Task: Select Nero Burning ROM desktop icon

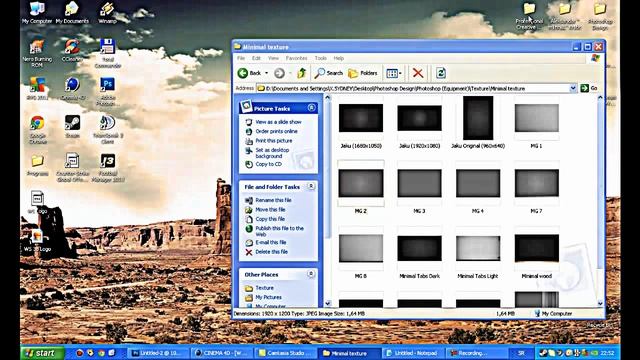Action: [37, 53]
